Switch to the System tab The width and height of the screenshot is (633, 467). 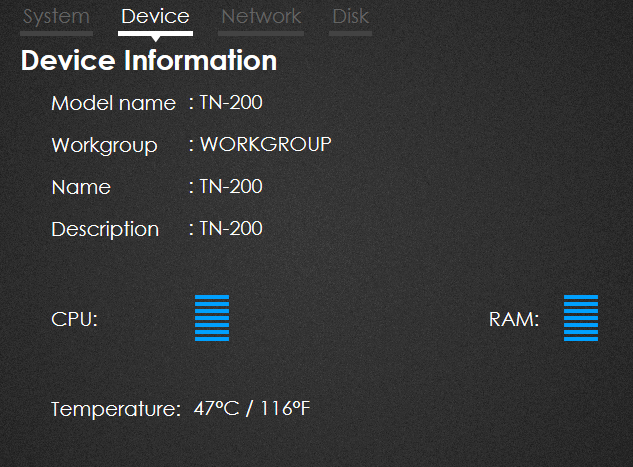click(56, 17)
